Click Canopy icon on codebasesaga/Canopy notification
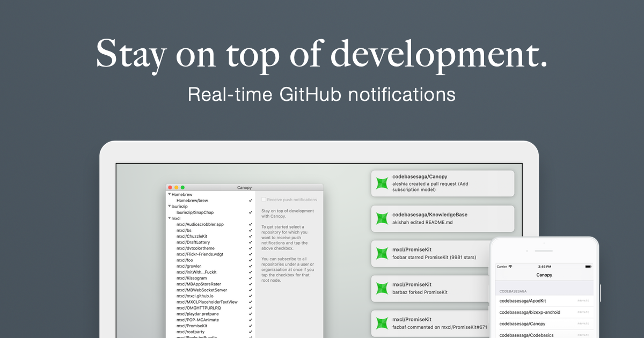The image size is (644, 338). (x=382, y=183)
